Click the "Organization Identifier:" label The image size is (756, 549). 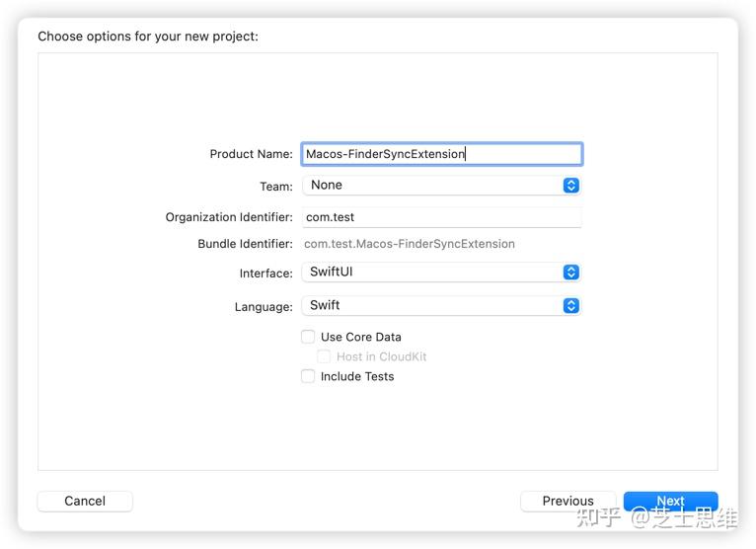click(229, 217)
